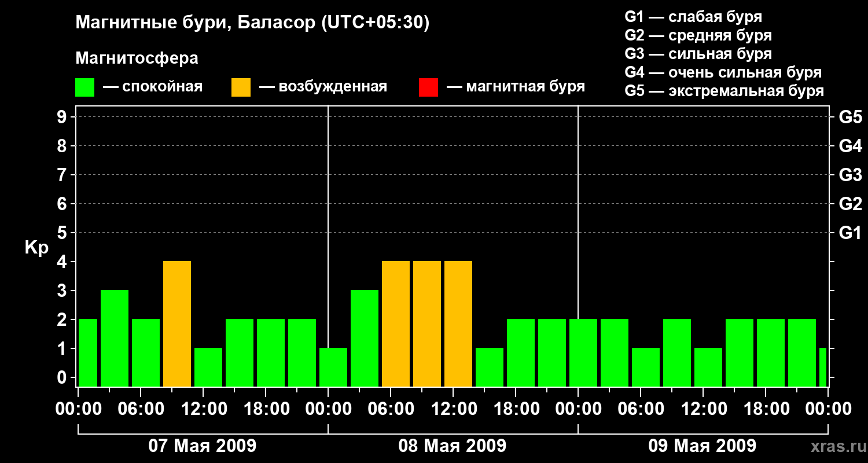This screenshot has width=868, height=463.
Task: Click the G1 storm level label on right axis
Action: (851, 233)
